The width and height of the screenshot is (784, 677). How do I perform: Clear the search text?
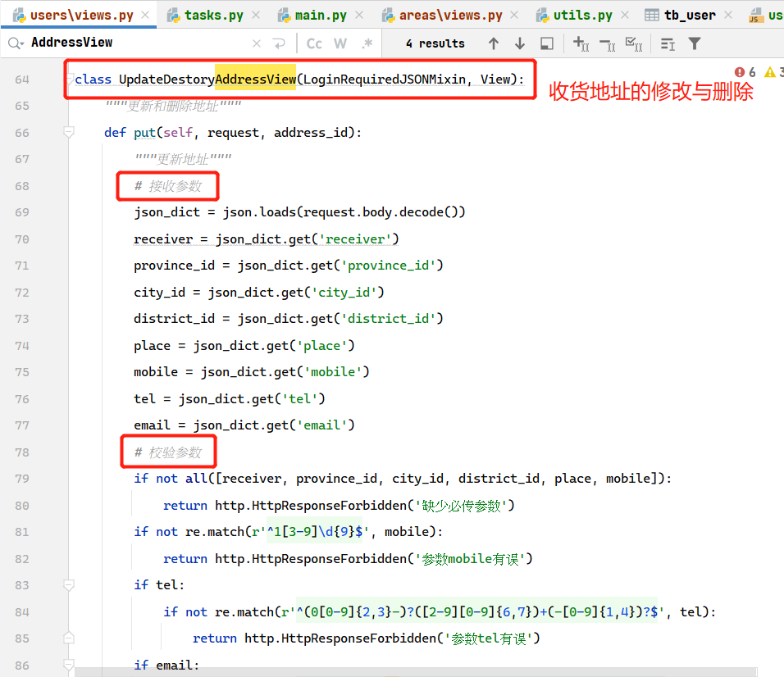[x=257, y=43]
